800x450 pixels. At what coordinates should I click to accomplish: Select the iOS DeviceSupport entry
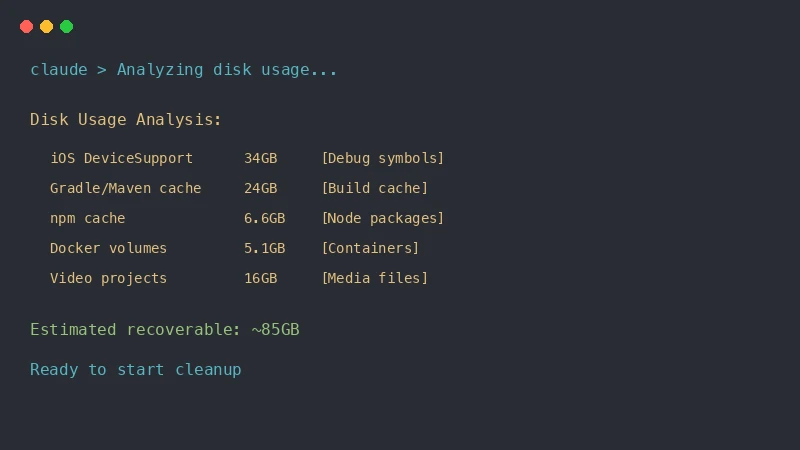[x=121, y=158]
